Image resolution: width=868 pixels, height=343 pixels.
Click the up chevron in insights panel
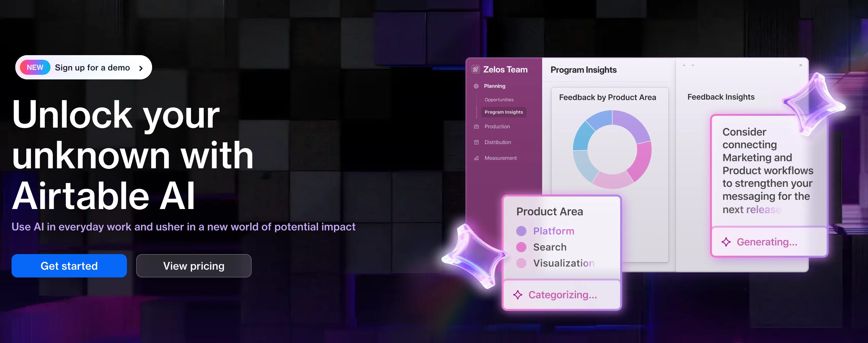pos(684,66)
